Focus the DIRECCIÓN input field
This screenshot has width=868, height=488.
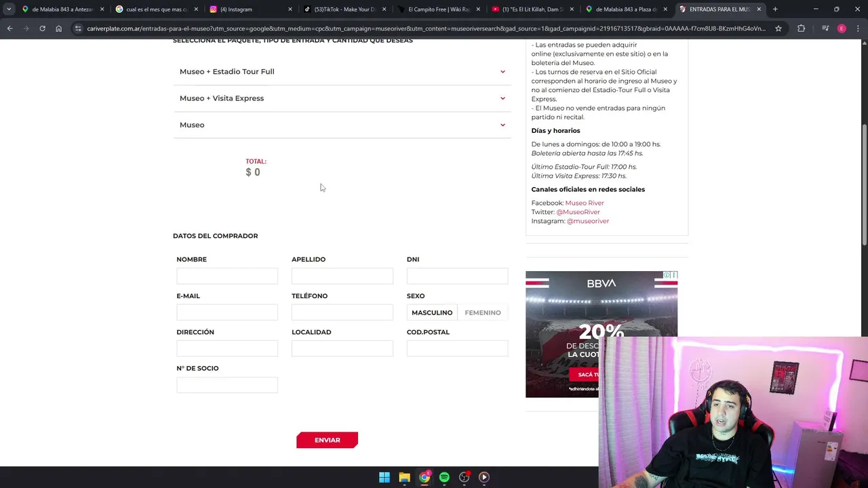pyautogui.click(x=227, y=348)
